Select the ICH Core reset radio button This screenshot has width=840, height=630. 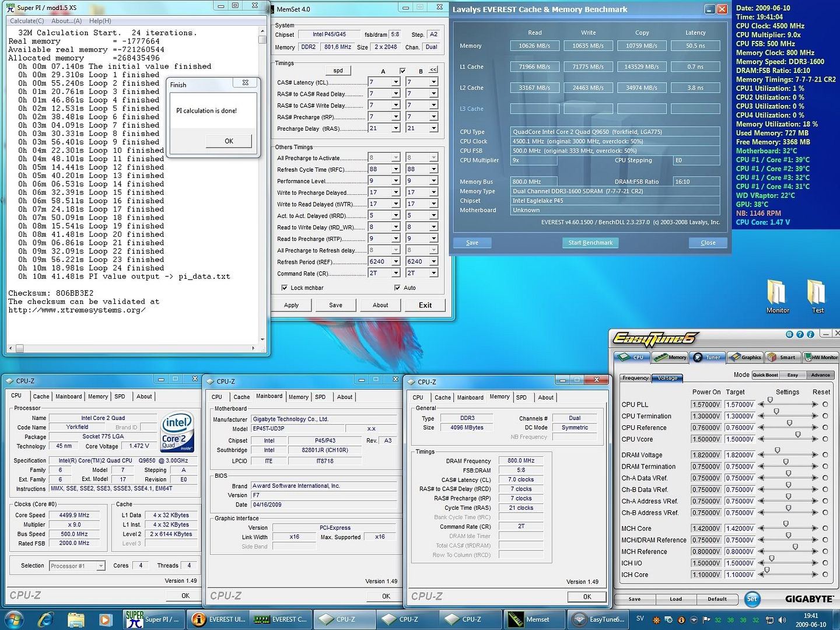click(825, 575)
